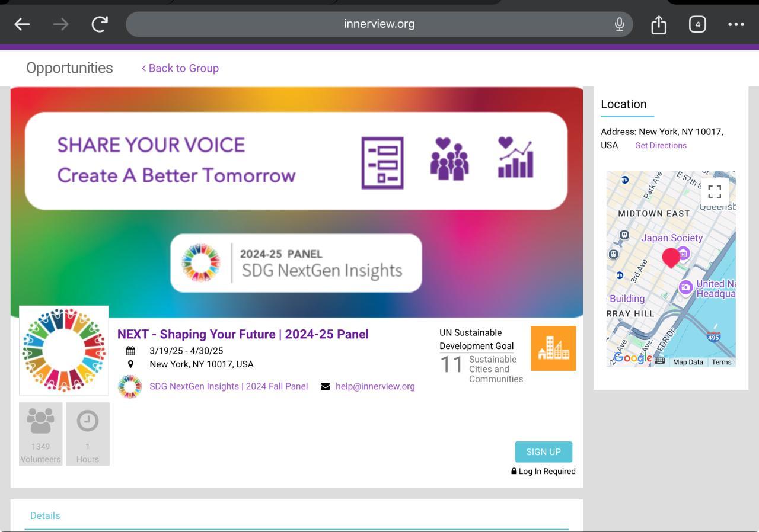This screenshot has width=759, height=532.
Task: Click the red location marker on the map
Action: click(x=671, y=258)
